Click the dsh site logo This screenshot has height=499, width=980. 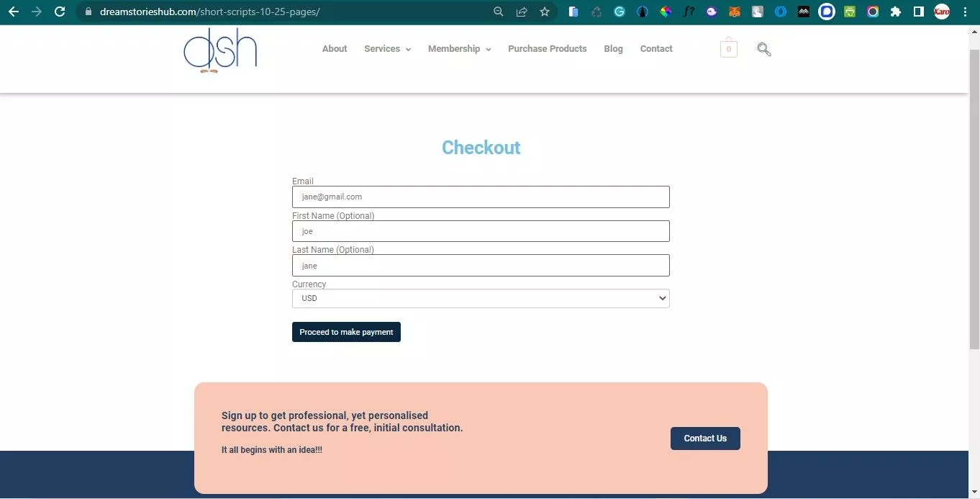coord(220,50)
